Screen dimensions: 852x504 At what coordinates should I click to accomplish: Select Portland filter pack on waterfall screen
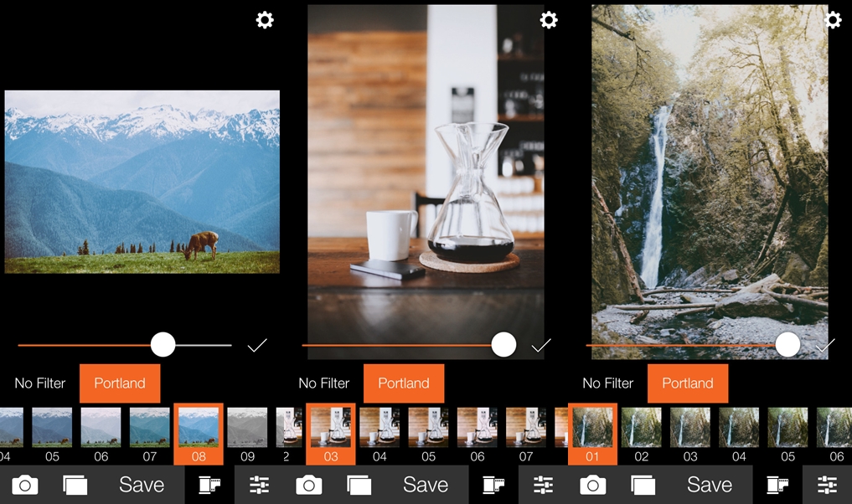click(x=687, y=383)
